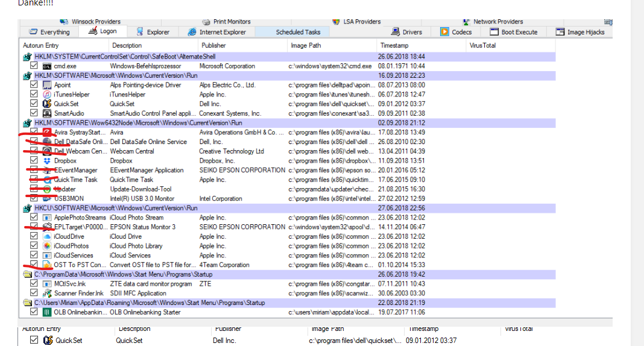Switch to the Everything tab

tap(49, 32)
